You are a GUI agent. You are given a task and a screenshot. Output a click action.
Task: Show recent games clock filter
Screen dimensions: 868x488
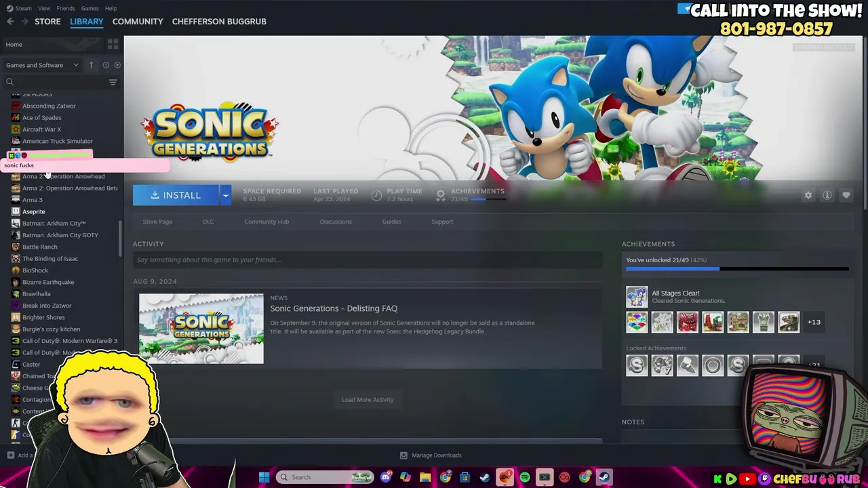coord(106,65)
